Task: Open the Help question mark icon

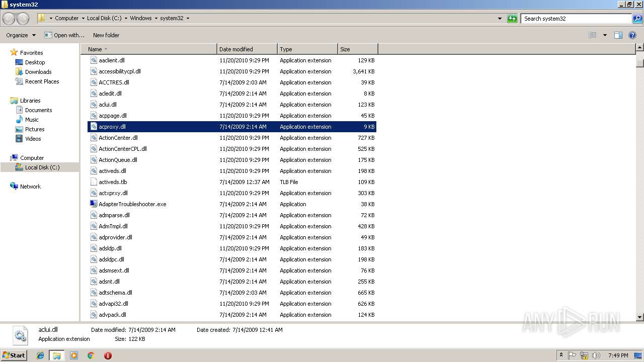Action: pos(632,35)
